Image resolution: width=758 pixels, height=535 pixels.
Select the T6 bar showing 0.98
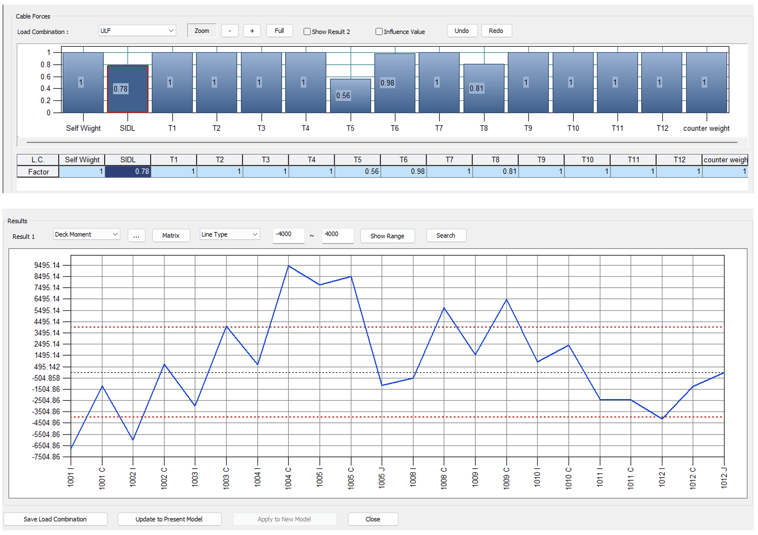click(x=395, y=83)
